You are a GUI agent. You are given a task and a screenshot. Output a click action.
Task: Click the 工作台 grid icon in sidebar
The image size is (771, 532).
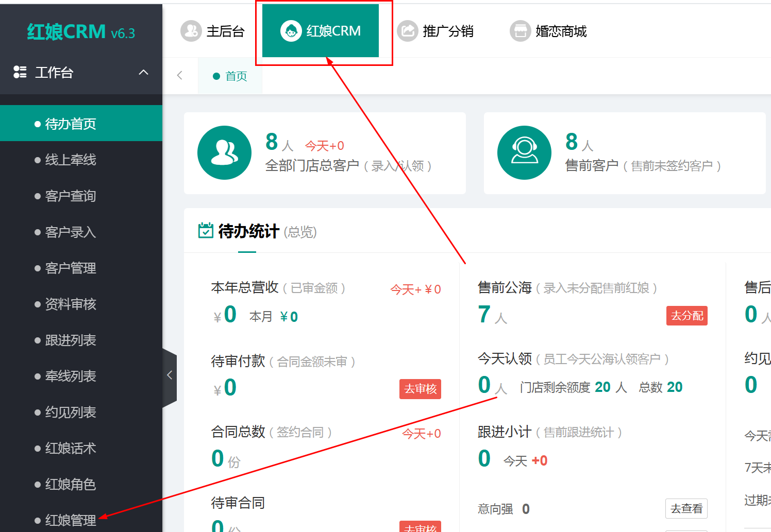coord(20,72)
